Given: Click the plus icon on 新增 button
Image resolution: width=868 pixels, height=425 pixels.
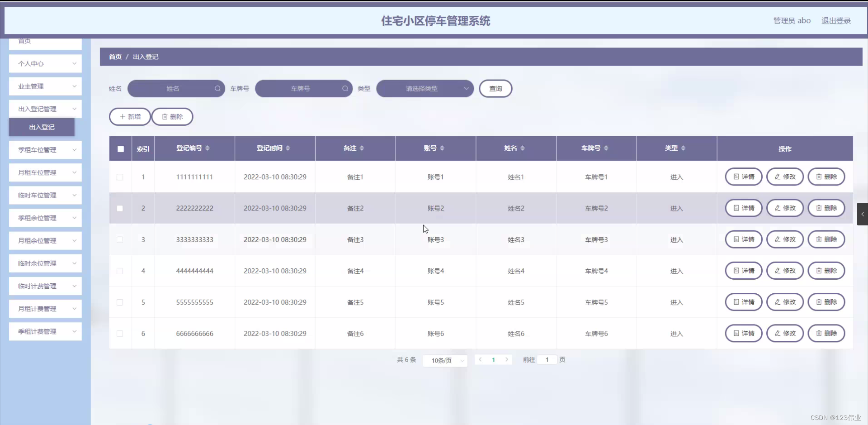Looking at the screenshot, I should click(x=122, y=116).
